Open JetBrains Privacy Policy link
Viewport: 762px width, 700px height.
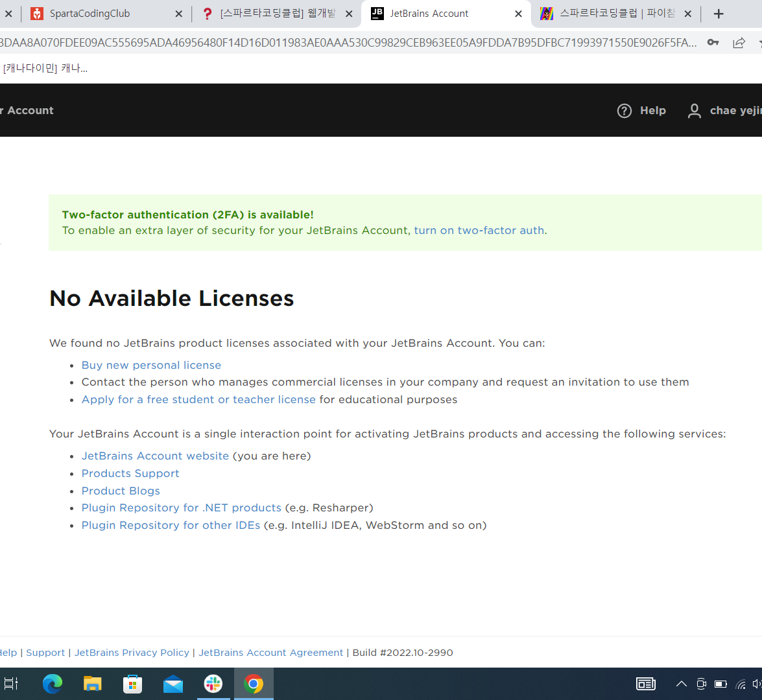click(132, 653)
